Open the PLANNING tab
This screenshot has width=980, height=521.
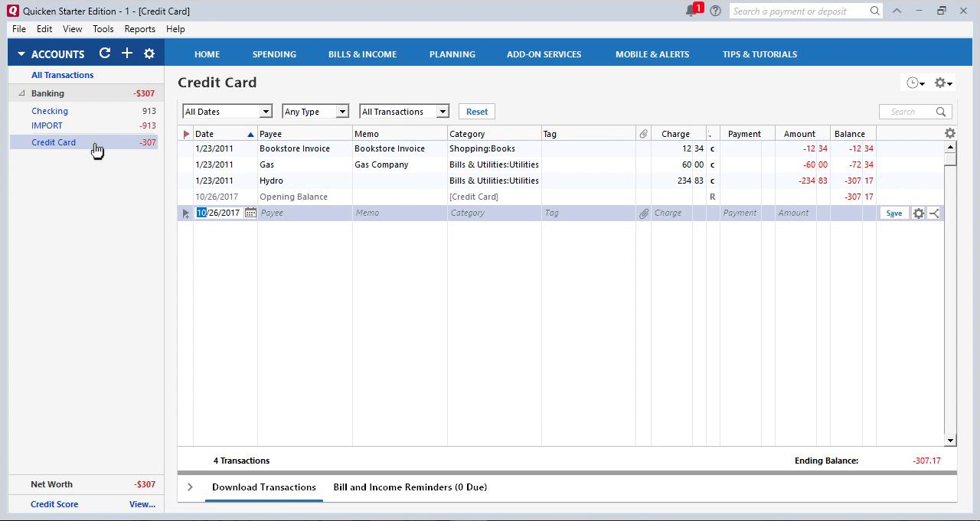(452, 54)
